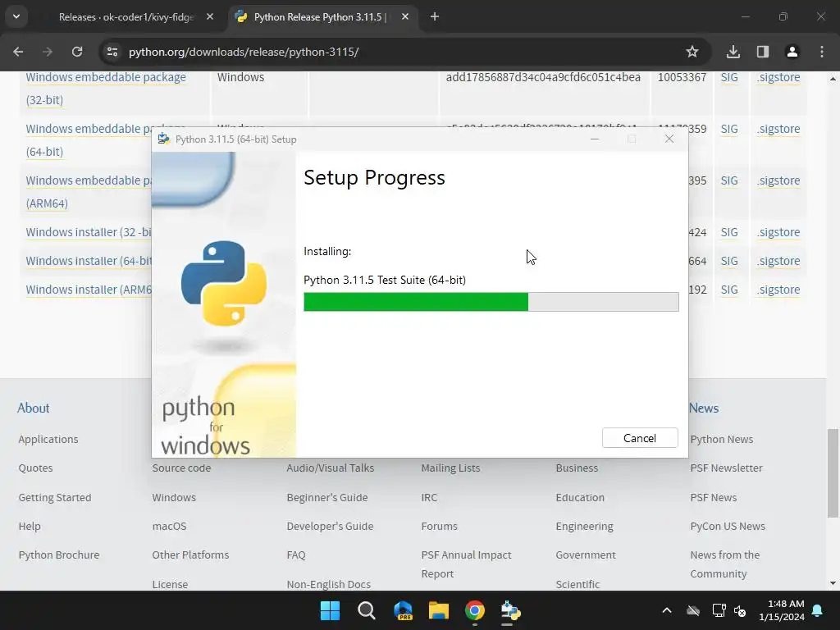
Task: Open Beginner's Guide footer link
Action: (327, 498)
